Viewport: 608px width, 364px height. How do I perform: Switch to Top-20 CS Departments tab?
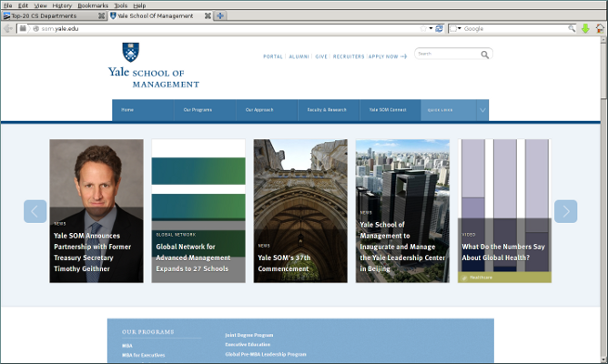pos(54,15)
